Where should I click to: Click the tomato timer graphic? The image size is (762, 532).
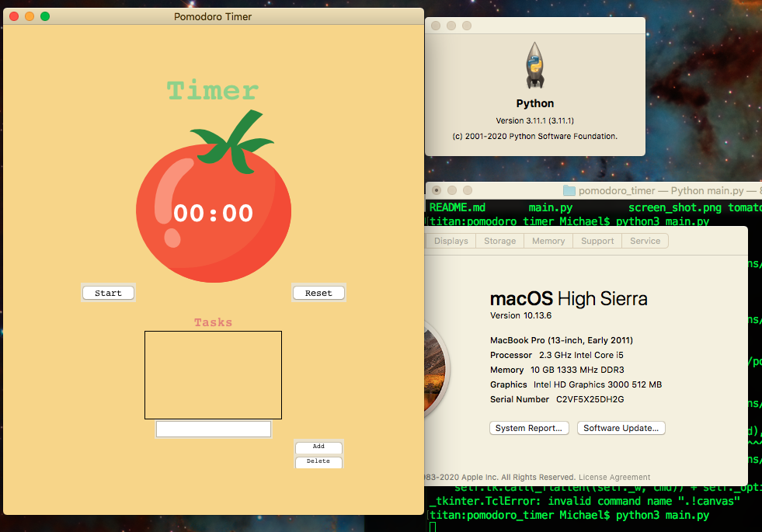(213, 210)
